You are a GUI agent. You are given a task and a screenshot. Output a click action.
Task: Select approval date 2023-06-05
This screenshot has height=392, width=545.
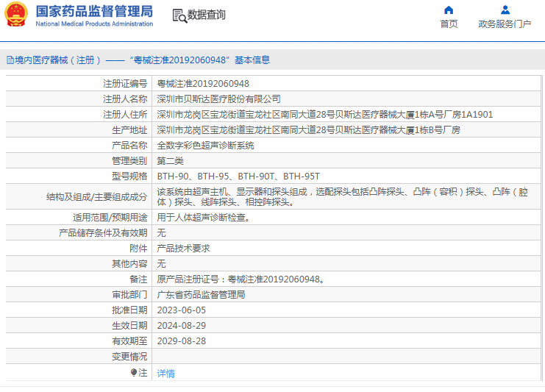(x=182, y=310)
